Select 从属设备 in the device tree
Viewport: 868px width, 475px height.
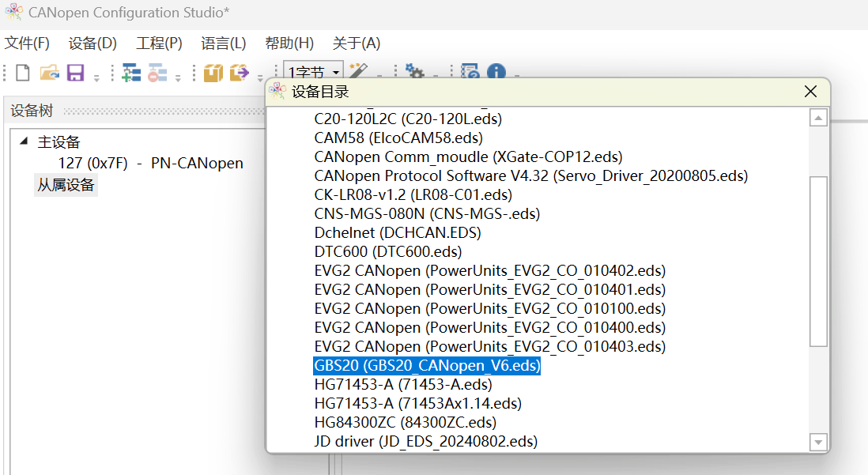coord(66,185)
